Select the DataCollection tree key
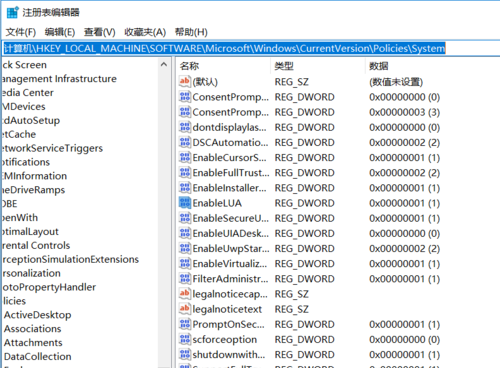The image size is (500, 368). [x=38, y=357]
